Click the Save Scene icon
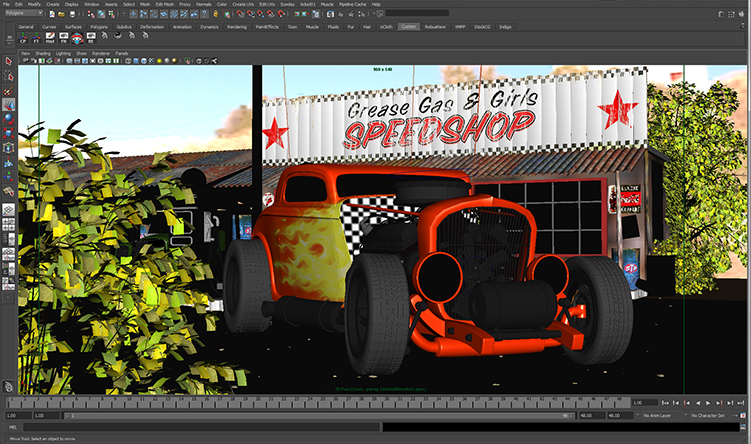 click(x=72, y=14)
